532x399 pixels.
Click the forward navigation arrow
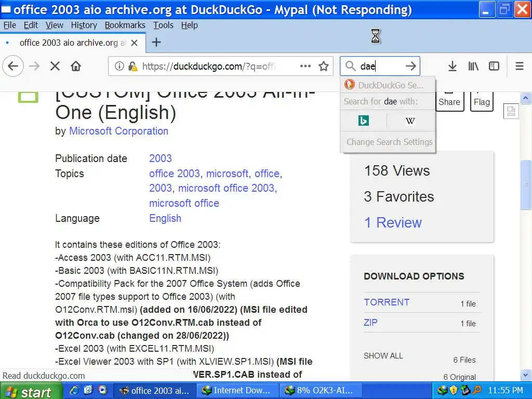coord(34,66)
